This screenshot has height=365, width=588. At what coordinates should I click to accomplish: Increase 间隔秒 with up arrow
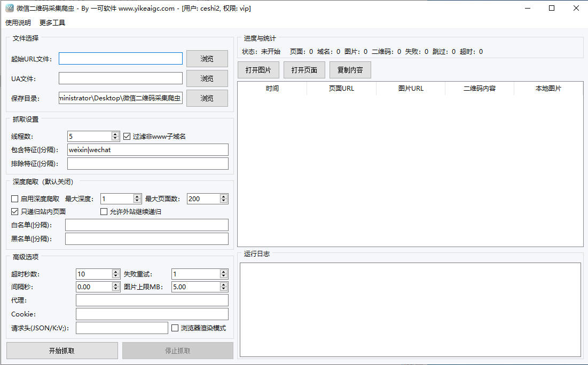[115, 284]
